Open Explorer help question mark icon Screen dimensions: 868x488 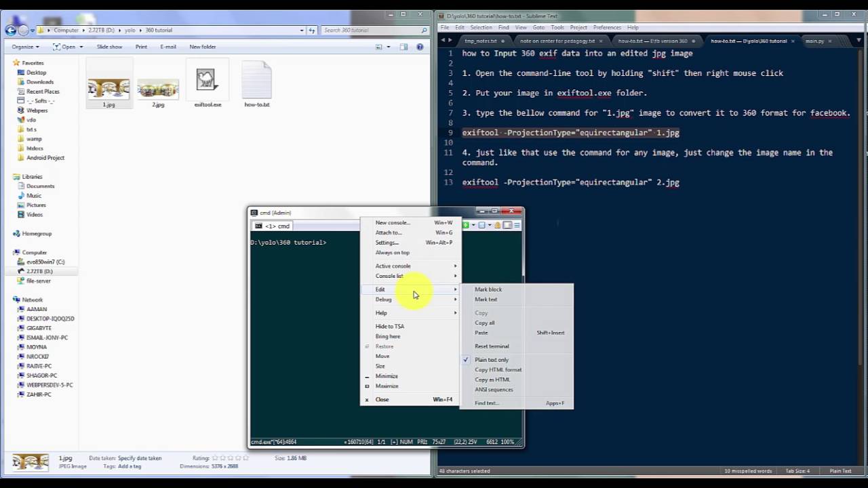(x=420, y=47)
